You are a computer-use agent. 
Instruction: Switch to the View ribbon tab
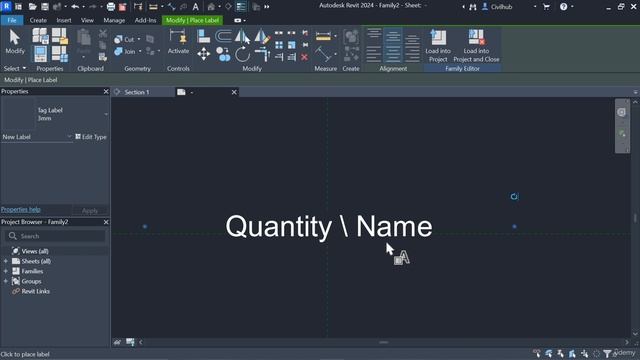87,20
